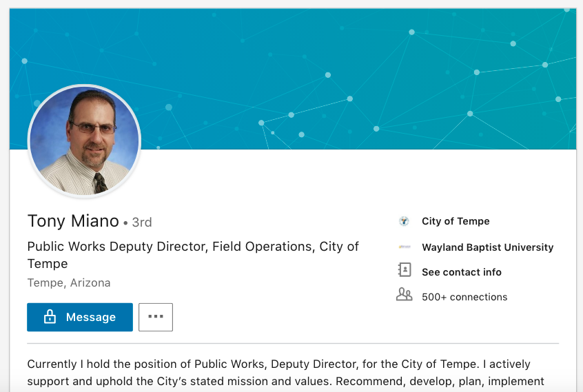Click the connections people icon

click(x=404, y=296)
